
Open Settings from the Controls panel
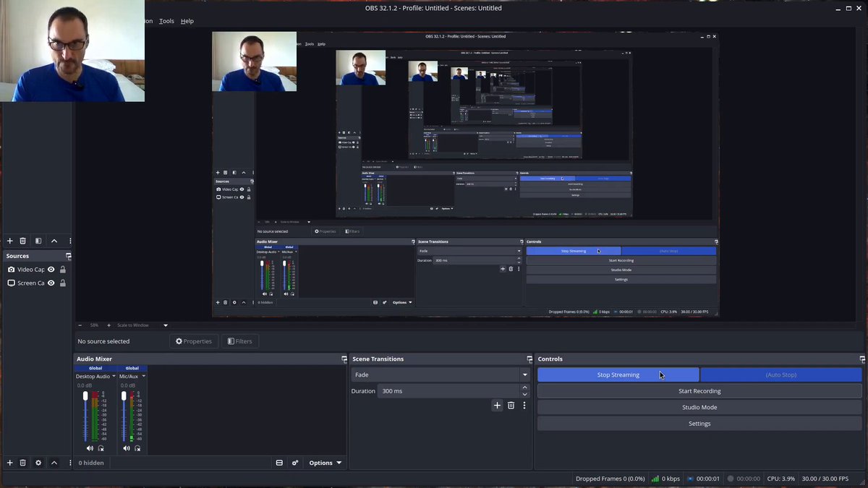point(699,424)
